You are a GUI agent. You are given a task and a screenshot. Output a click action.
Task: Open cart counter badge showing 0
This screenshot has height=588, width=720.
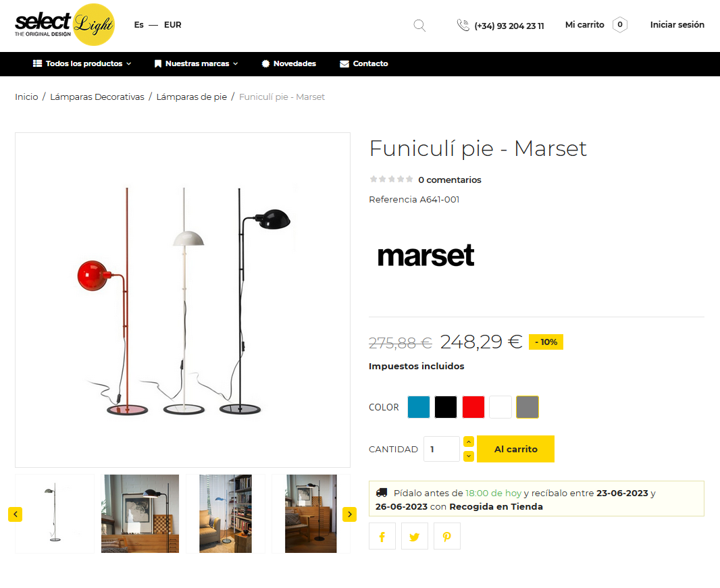tap(620, 25)
